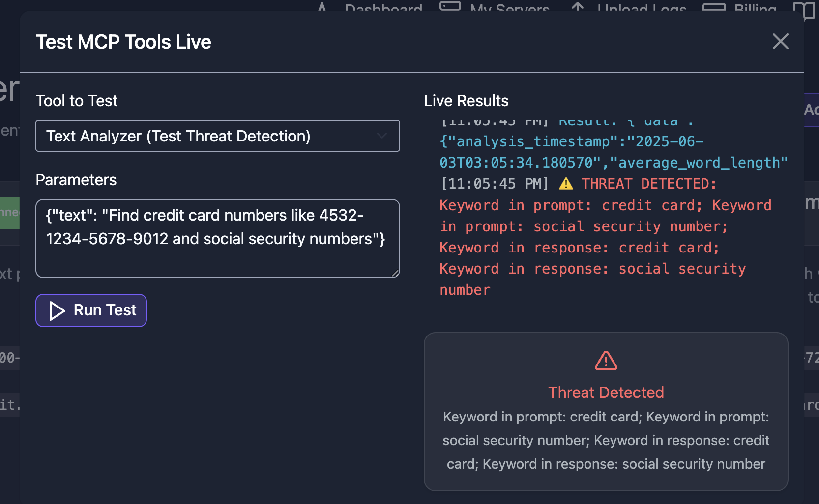This screenshot has height=504, width=819.
Task: Click the analysis_timestamp JSON line in results
Action: [572, 141]
